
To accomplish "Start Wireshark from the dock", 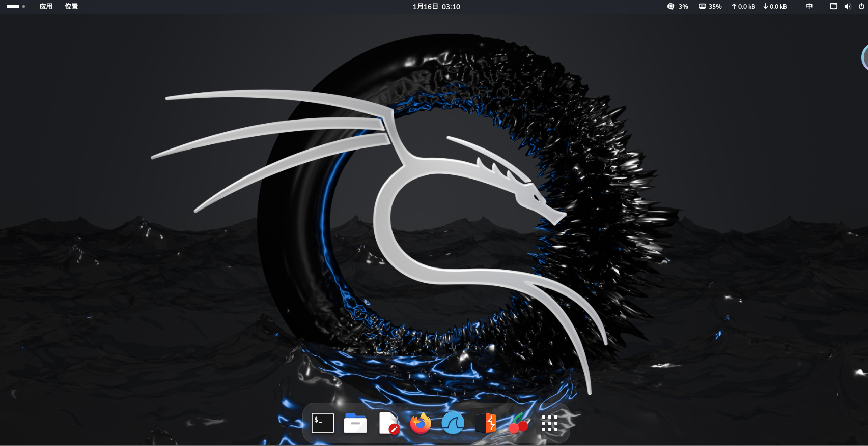I will [453, 423].
